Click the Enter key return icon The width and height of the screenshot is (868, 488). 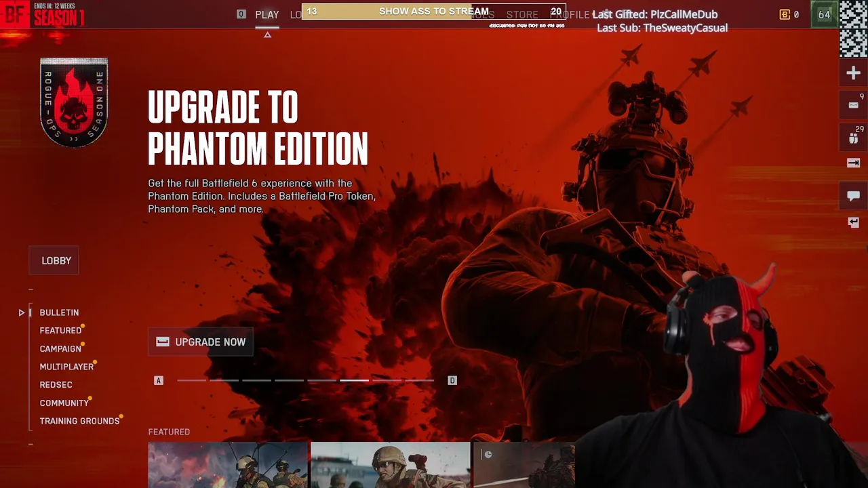pyautogui.click(x=853, y=222)
